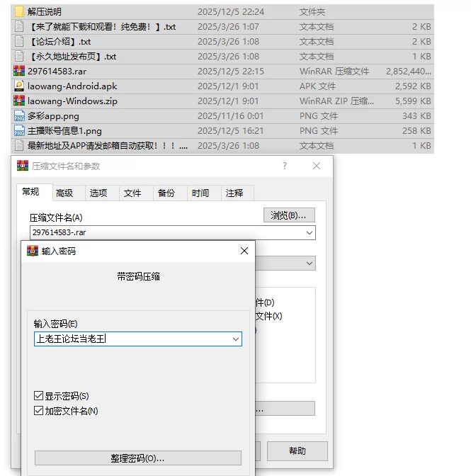Viewport: 471px width, 476px height.
Task: Toggle the 显示密码(S) checkbox
Action: [38, 395]
